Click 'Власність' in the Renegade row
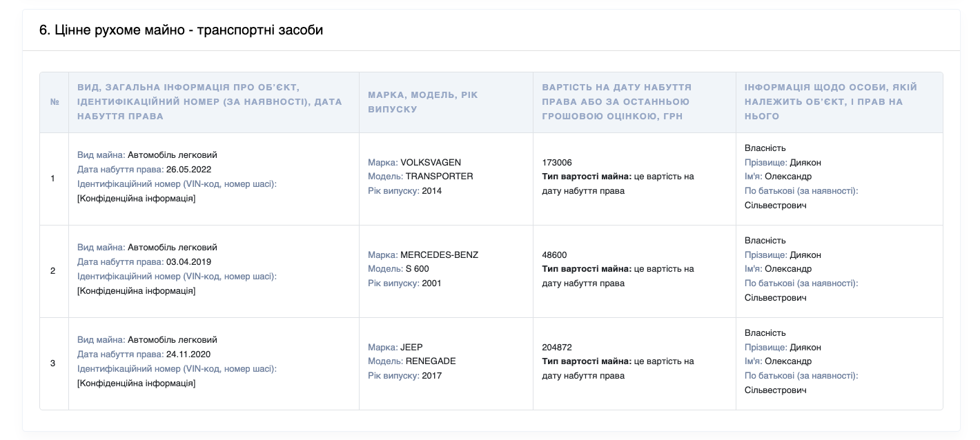The height and width of the screenshot is (440, 980). (x=765, y=333)
